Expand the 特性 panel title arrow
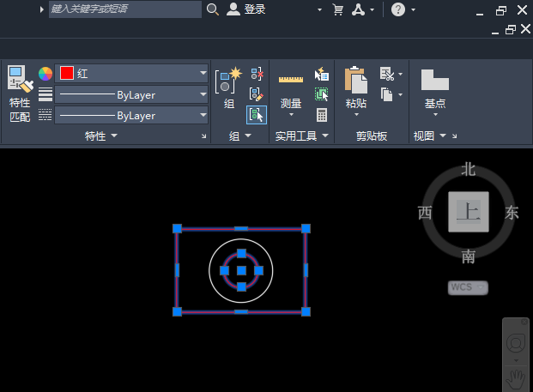The image size is (533, 392). point(114,136)
